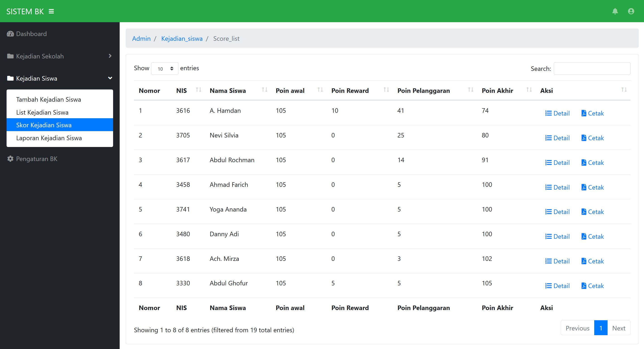This screenshot has height=349, width=644.
Task: Focus the Search input field
Action: tap(592, 69)
